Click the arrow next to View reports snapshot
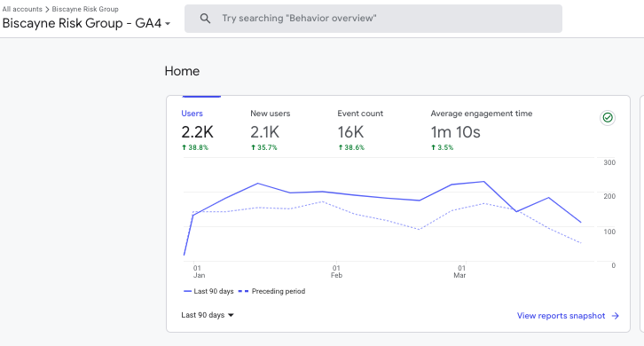Viewport: 644px width, 346px height. click(615, 316)
